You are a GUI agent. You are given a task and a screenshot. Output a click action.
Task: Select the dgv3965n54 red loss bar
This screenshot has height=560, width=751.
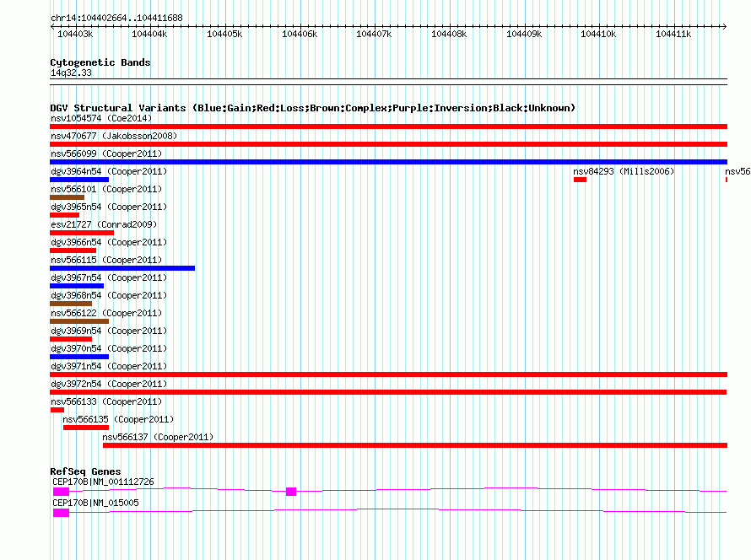tap(65, 215)
